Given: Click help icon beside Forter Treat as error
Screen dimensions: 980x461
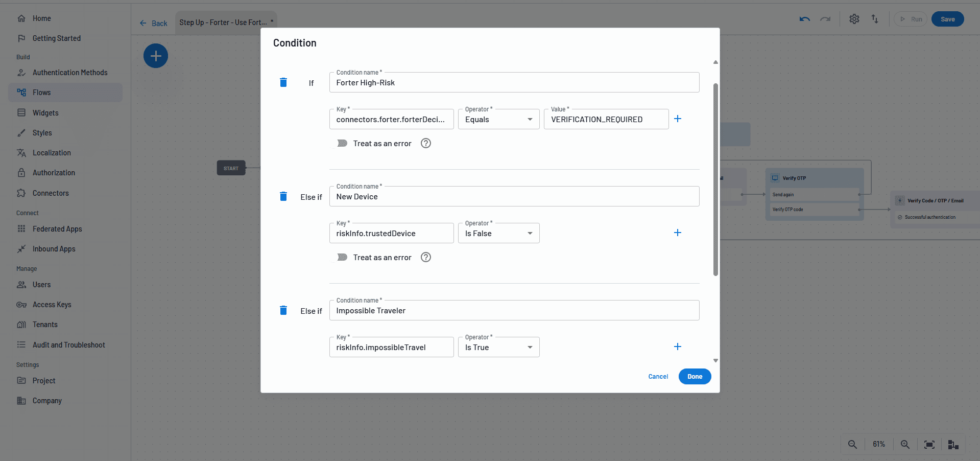Looking at the screenshot, I should point(425,144).
